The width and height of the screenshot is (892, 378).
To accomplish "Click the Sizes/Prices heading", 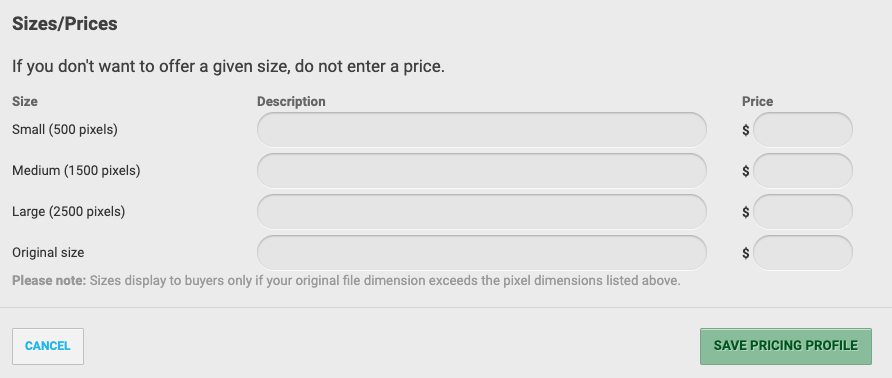I will pyautogui.click(x=65, y=24).
